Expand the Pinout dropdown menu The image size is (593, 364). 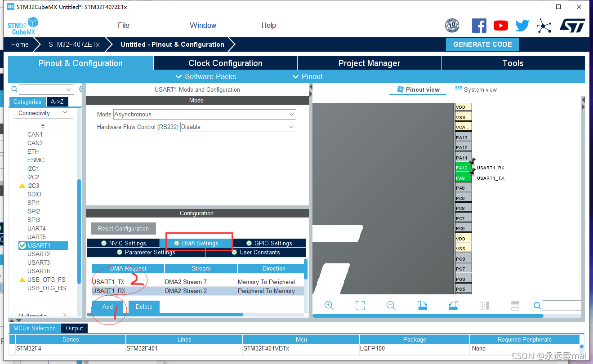point(308,76)
